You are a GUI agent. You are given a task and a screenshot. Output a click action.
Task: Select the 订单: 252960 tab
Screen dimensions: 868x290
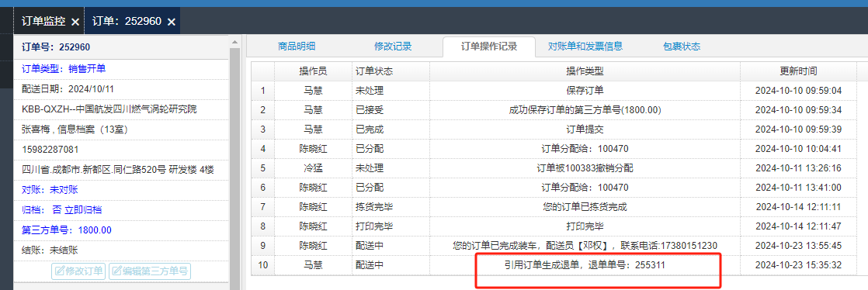(127, 22)
